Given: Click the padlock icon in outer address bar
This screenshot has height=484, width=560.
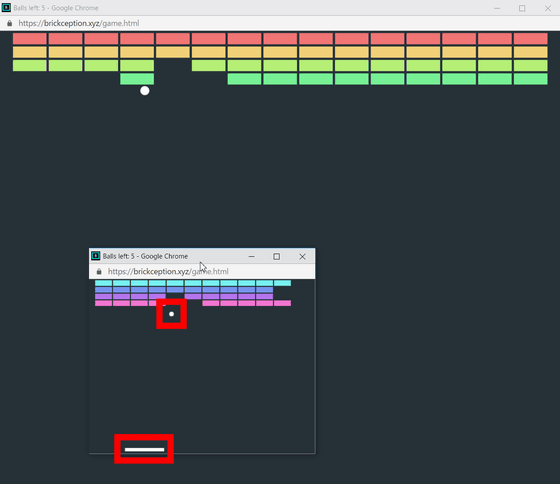Looking at the screenshot, I should pyautogui.click(x=9, y=23).
